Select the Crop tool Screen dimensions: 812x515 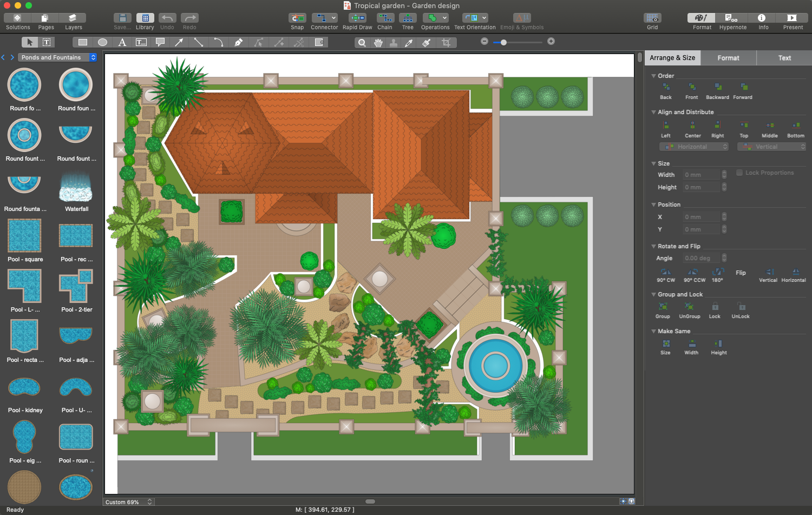446,43
